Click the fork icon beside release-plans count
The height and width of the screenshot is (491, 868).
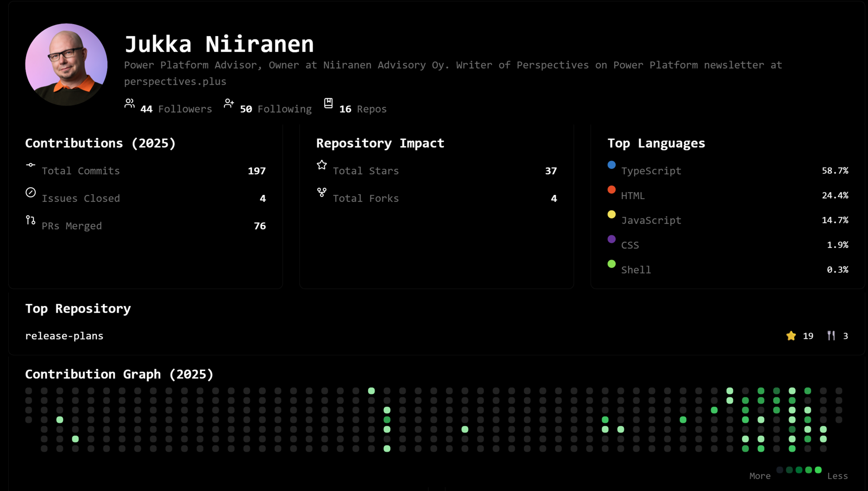pos(831,335)
